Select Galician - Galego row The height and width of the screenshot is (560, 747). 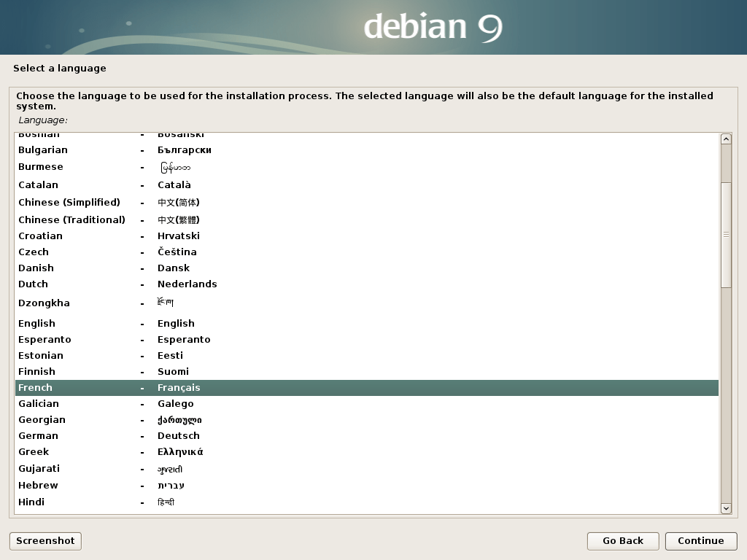(x=367, y=404)
